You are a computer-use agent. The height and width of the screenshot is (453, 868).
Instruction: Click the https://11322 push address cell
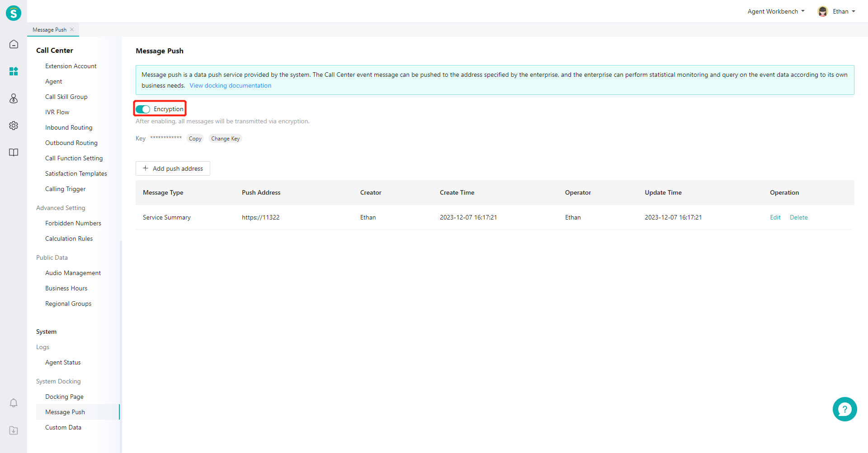coord(261,217)
